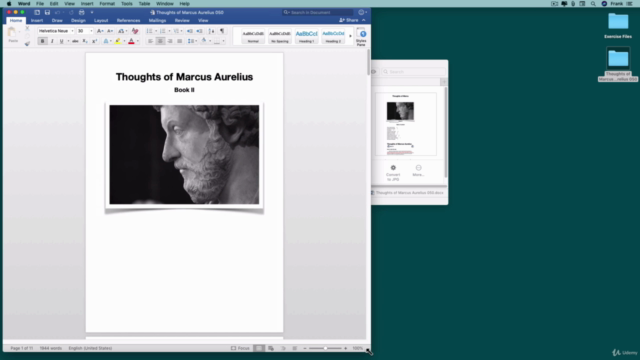The height and width of the screenshot is (360, 640).
Task: Click the Format Painter brush icon
Action: point(27,44)
